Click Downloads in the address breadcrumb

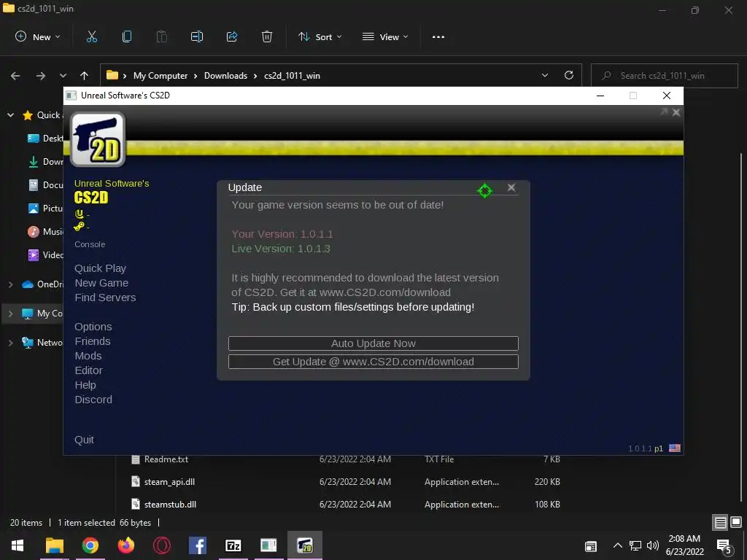point(226,76)
